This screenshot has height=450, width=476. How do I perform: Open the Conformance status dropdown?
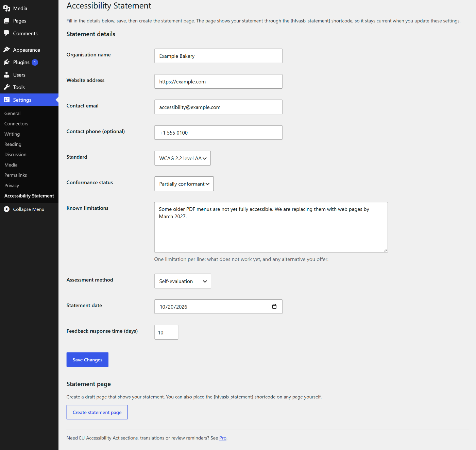184,184
